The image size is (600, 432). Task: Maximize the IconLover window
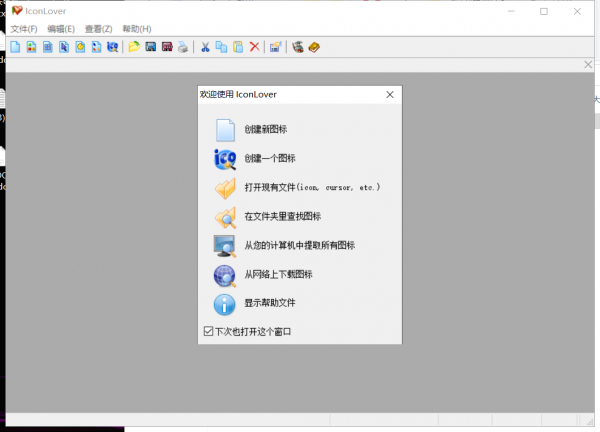point(544,11)
